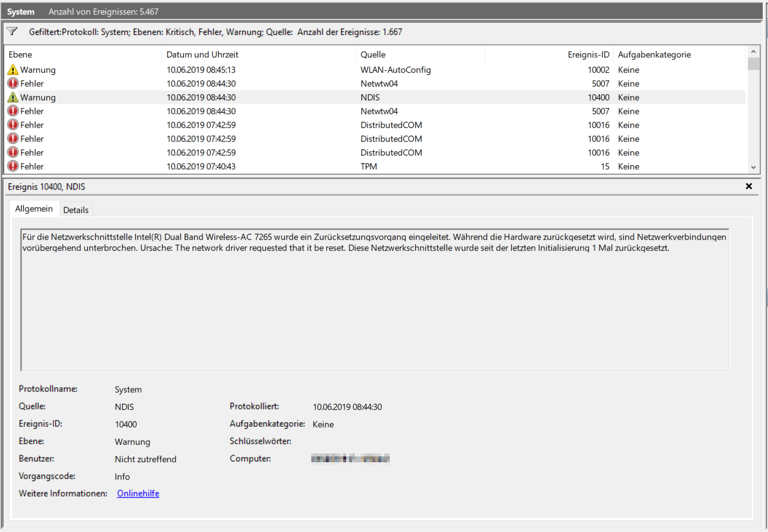Select the NDIS source cell
768x532 pixels.
click(x=370, y=97)
